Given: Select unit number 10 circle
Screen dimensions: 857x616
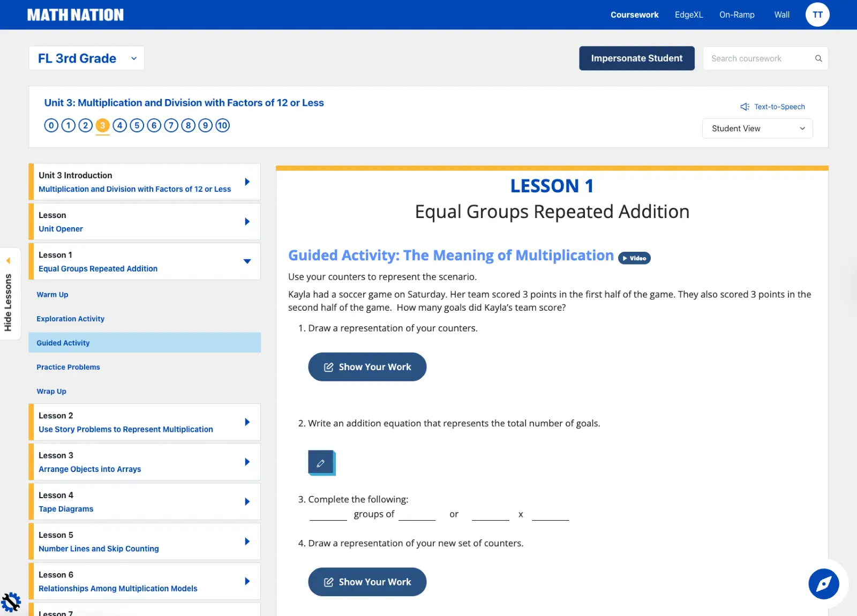Looking at the screenshot, I should pos(222,125).
